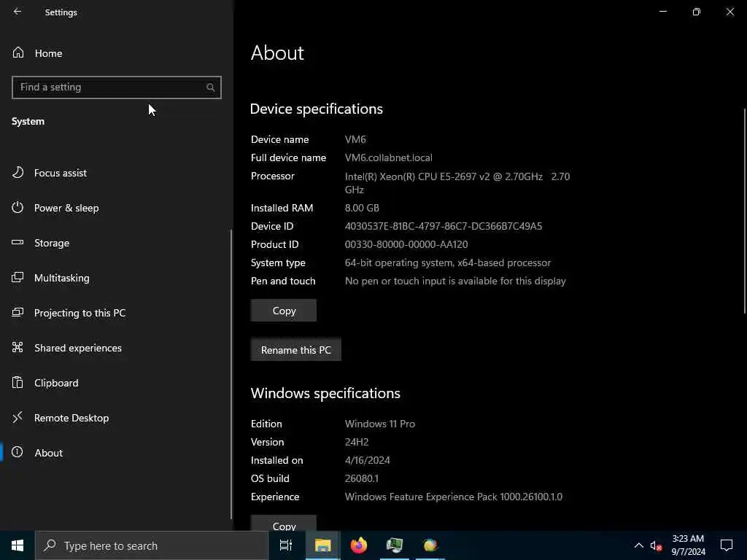747x560 pixels.
Task: Open Remote Desktop settings
Action: [116, 418]
